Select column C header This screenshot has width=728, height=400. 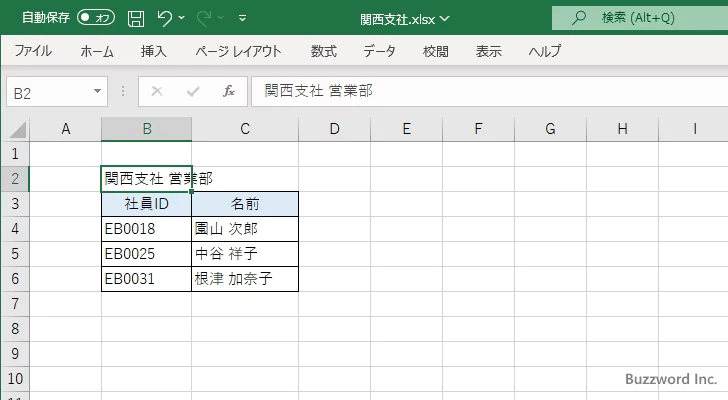tap(245, 129)
